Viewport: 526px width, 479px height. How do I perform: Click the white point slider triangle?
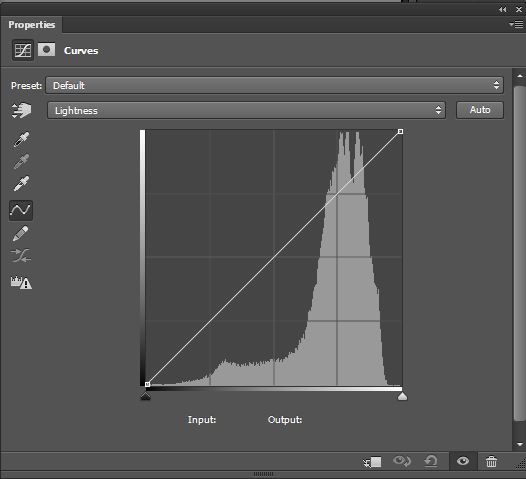coord(402,397)
